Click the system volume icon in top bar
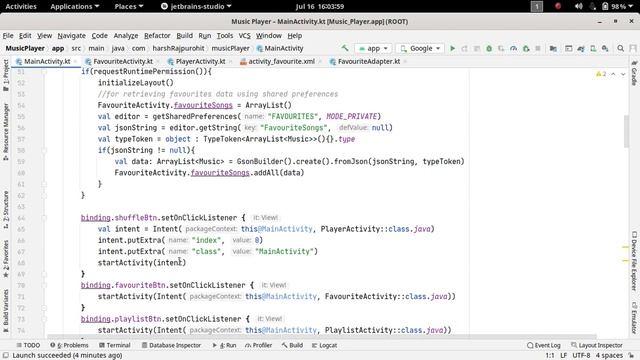Screen dimensions: 640x360 578,6
